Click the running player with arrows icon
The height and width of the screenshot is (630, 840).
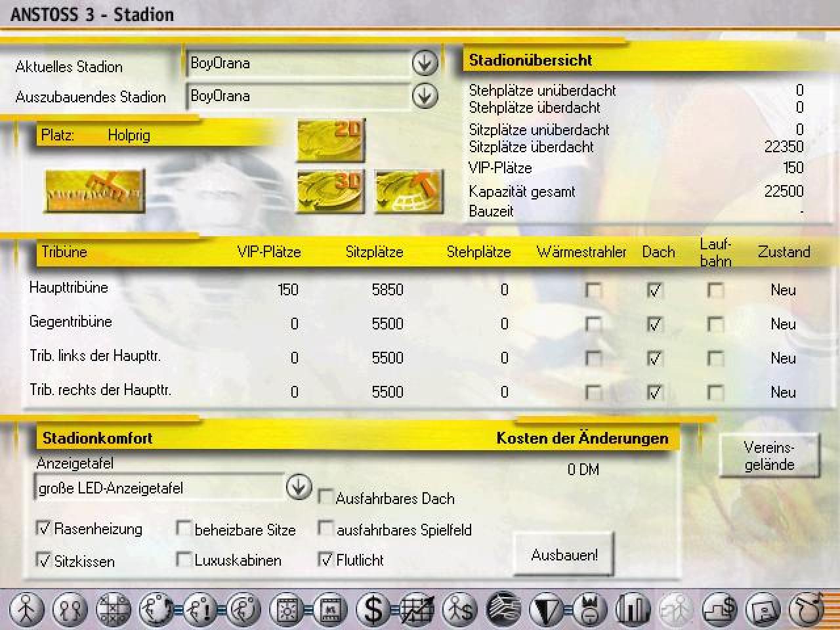tap(156, 610)
